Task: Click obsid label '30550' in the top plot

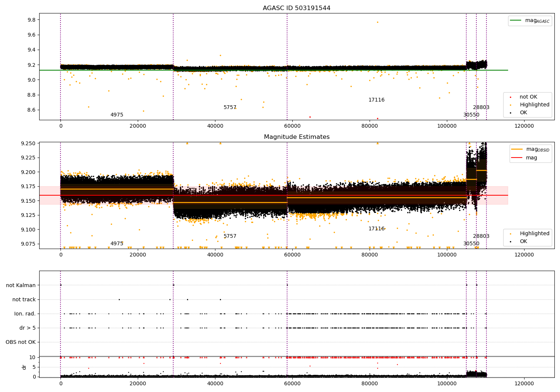Action: tap(472, 115)
